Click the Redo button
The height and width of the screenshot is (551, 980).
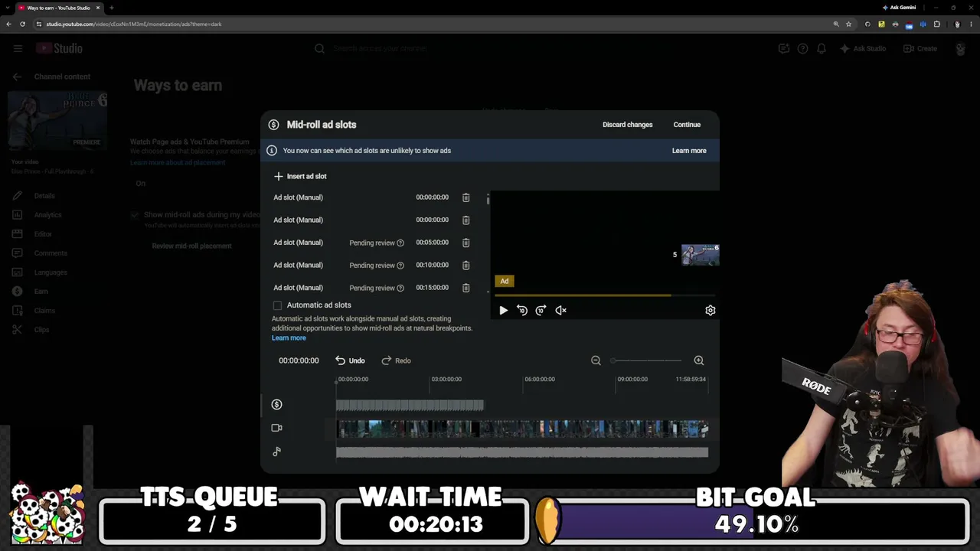click(x=397, y=360)
